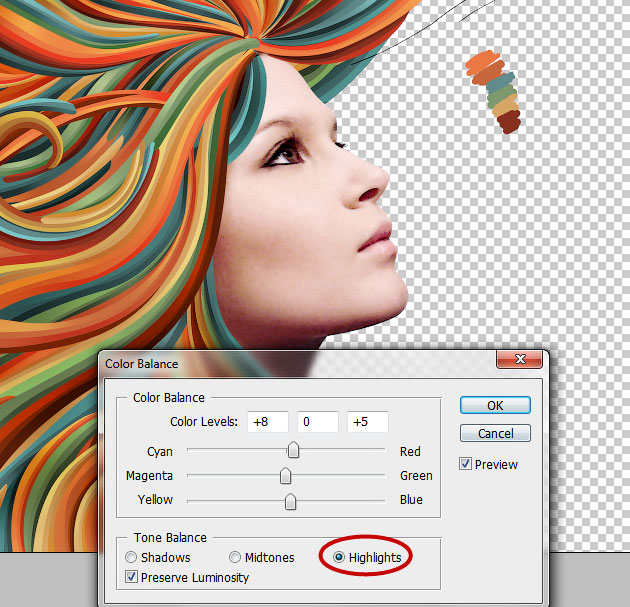
Task: Select the Highlights tone balance option
Action: pos(339,557)
